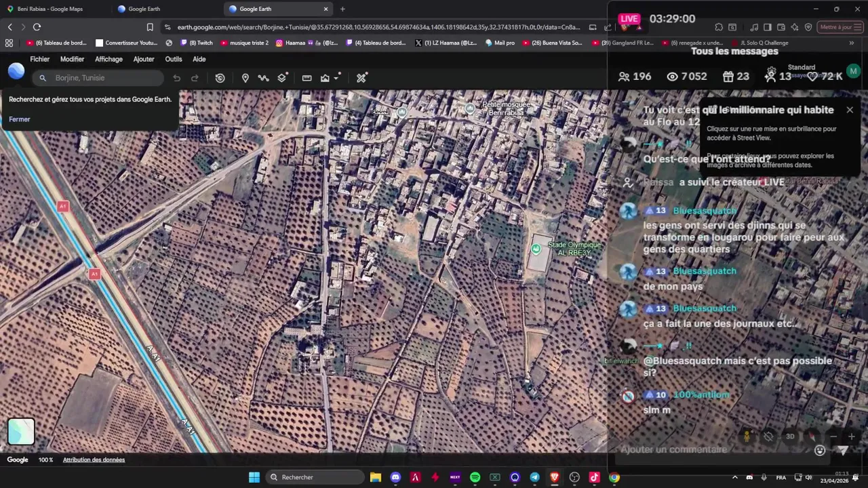
Task: Open the Windows Start button
Action: 254,477
